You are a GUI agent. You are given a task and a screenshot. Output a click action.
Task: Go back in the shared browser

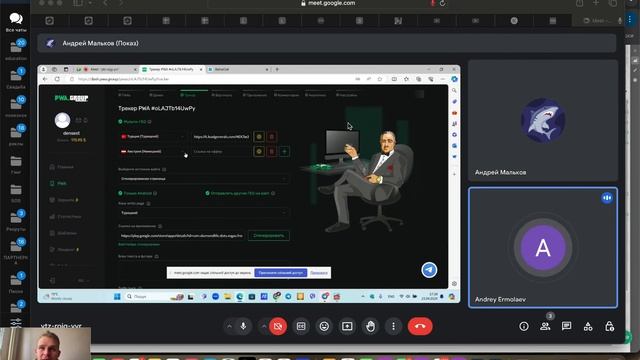pos(45,79)
